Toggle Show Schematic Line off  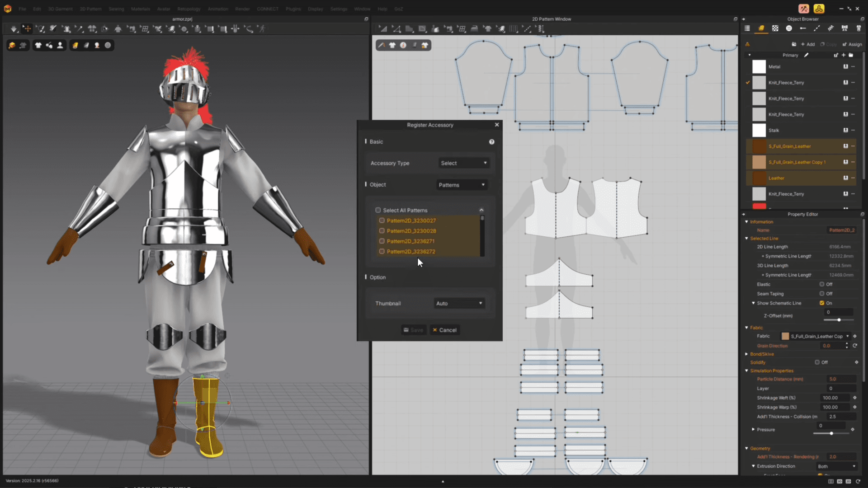point(823,303)
